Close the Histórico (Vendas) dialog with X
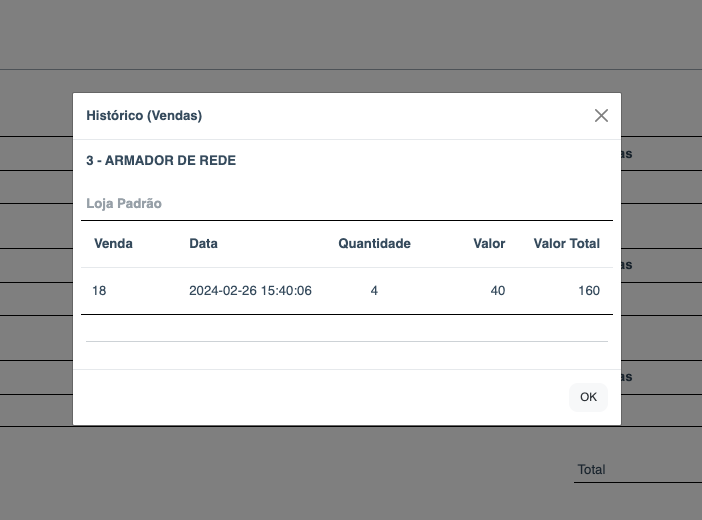This screenshot has width=702, height=520. coord(601,116)
